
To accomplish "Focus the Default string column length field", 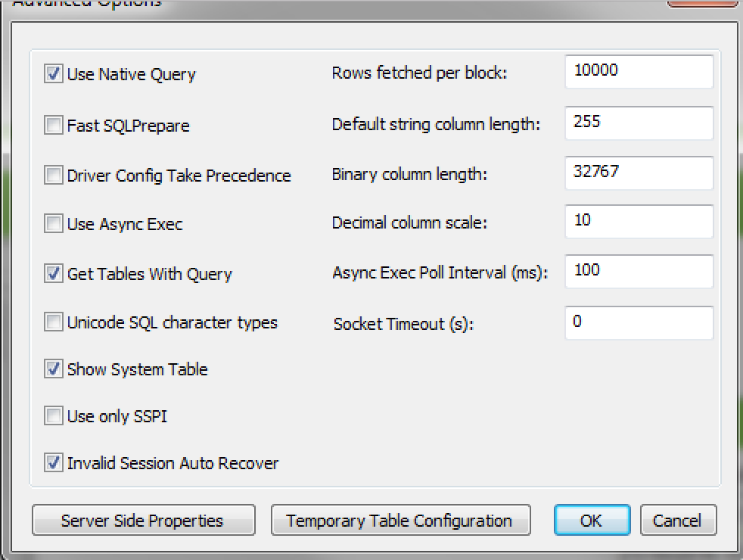I will click(639, 123).
